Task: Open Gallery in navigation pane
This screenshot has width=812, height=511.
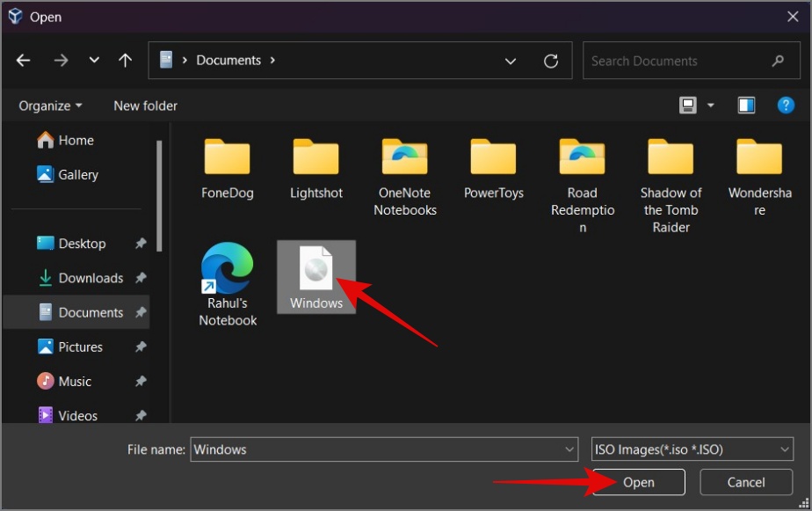Action: (x=68, y=175)
